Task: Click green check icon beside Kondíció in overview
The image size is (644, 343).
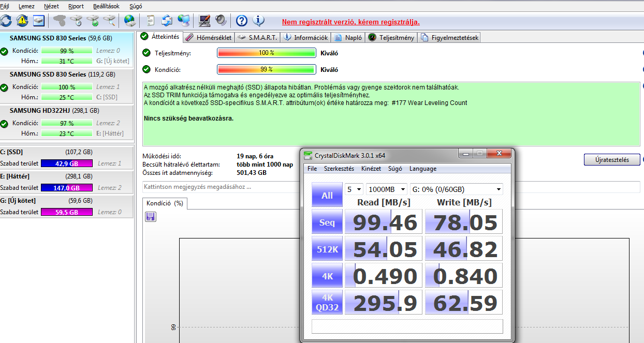Action: click(147, 69)
